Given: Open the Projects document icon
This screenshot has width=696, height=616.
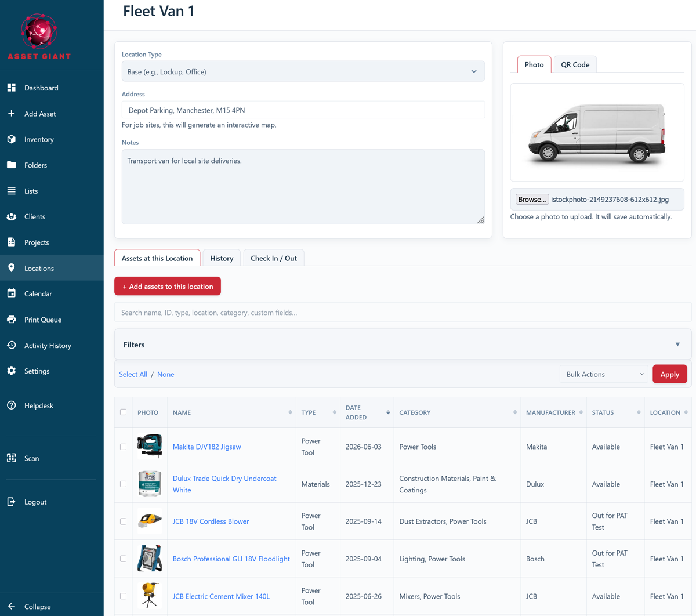Looking at the screenshot, I should 12,242.
